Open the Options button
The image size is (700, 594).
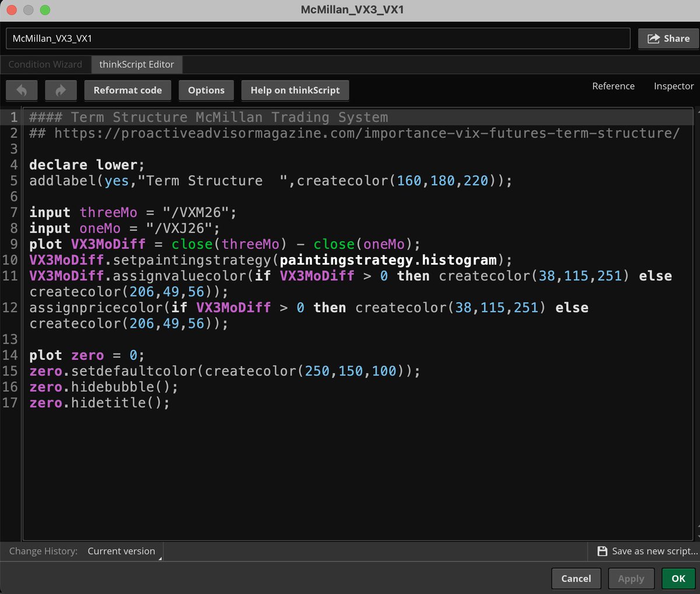pyautogui.click(x=206, y=90)
